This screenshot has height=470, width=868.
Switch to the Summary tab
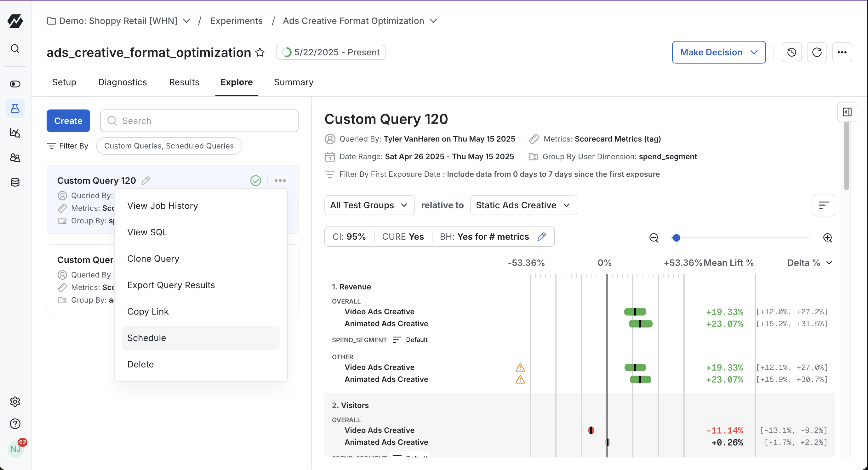pyautogui.click(x=293, y=82)
